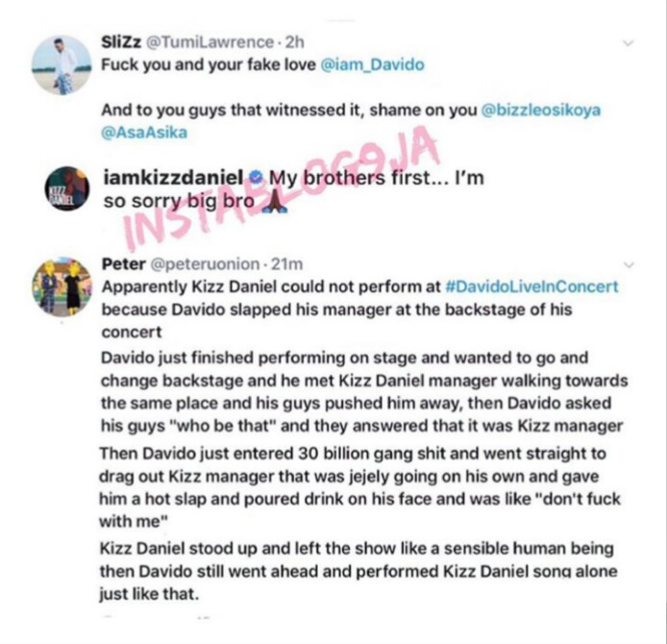Click the 2h timestamp on SliZz's tweet
This screenshot has height=644, width=667.
(295, 42)
